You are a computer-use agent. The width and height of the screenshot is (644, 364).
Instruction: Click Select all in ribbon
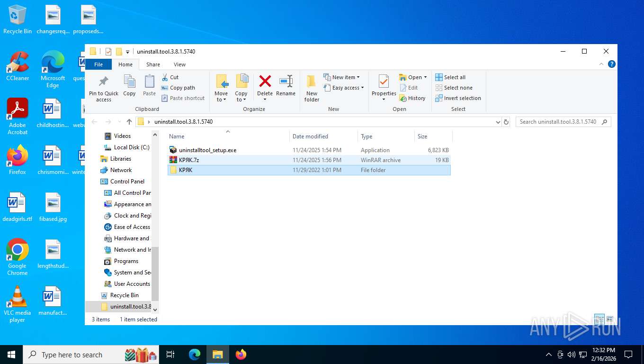point(450,77)
